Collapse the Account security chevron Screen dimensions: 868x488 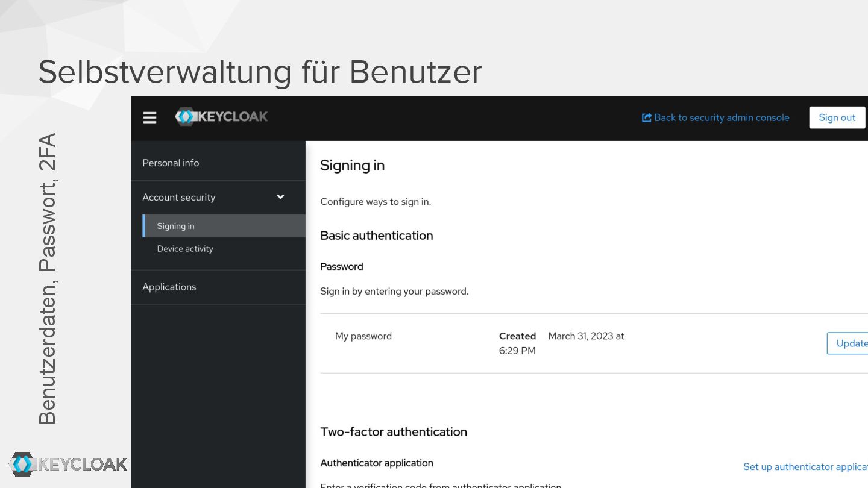point(280,197)
